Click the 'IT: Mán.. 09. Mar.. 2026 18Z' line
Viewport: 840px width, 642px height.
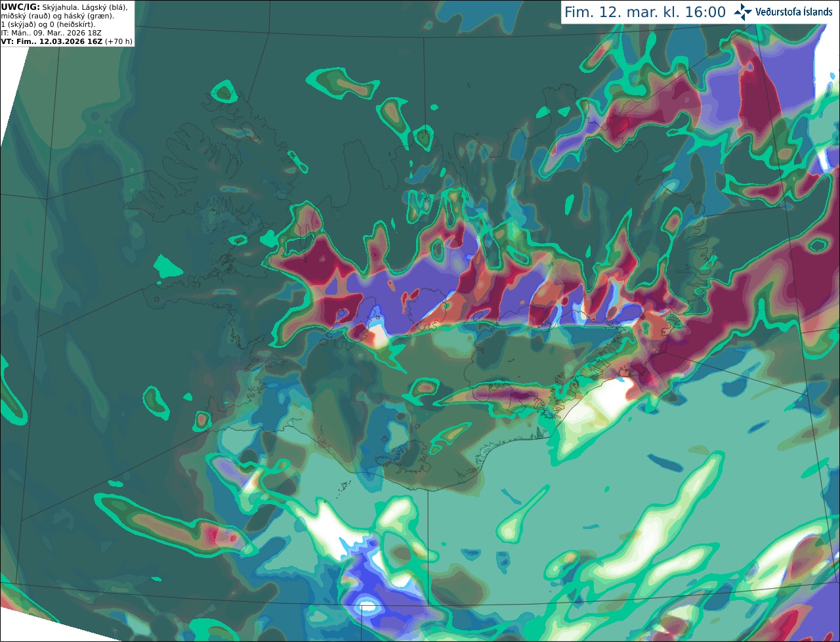51,33
